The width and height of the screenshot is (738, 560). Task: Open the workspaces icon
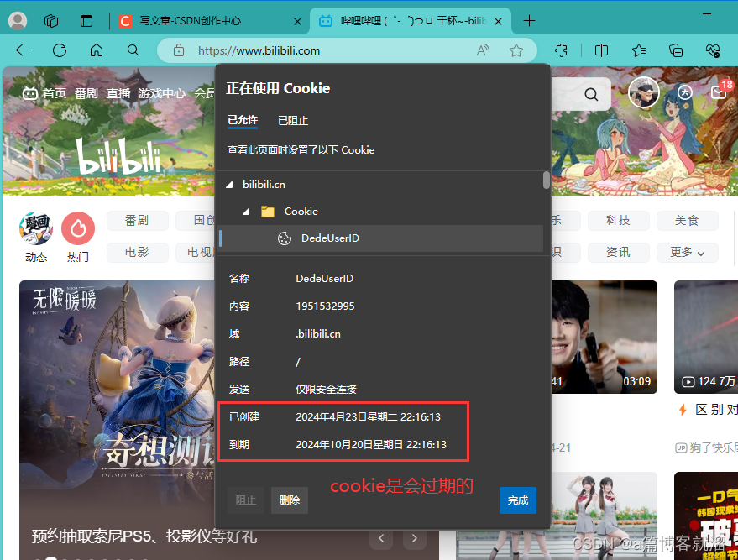point(51,21)
